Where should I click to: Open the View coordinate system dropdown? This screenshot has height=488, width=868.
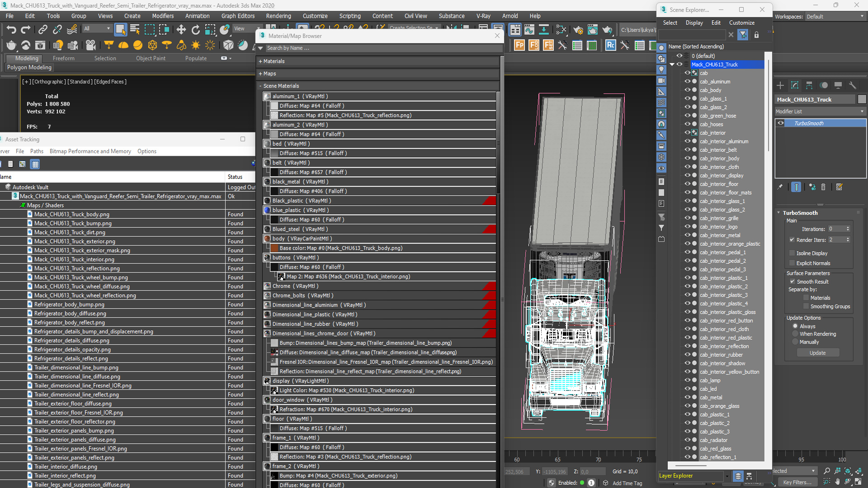tap(247, 28)
